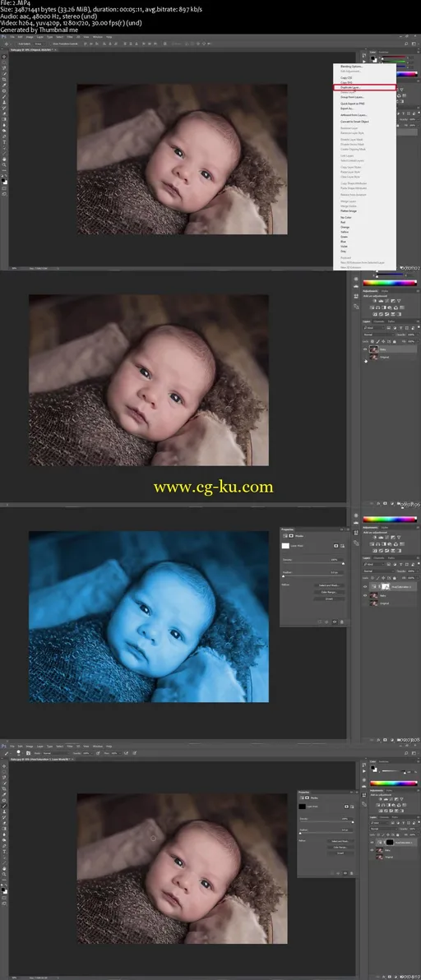Click Invert button in the fourth frame's Properties panel
Viewport: 421px width, 980px height.
340,853
